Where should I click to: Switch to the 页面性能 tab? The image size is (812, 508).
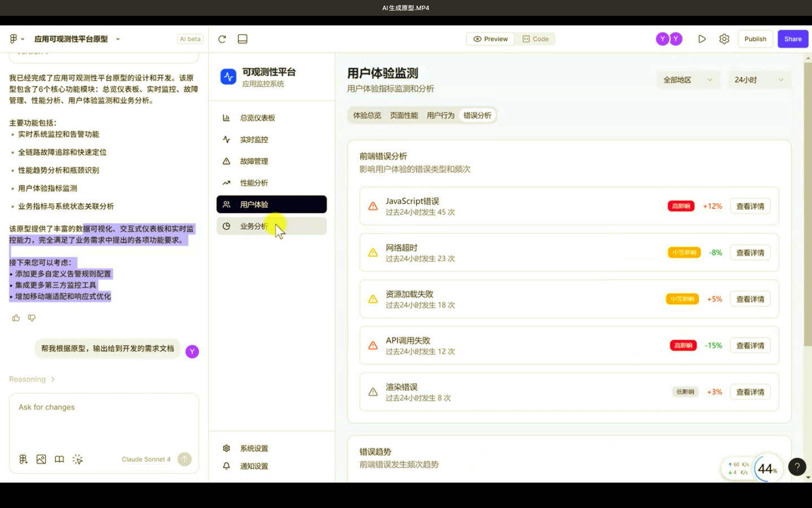[404, 115]
